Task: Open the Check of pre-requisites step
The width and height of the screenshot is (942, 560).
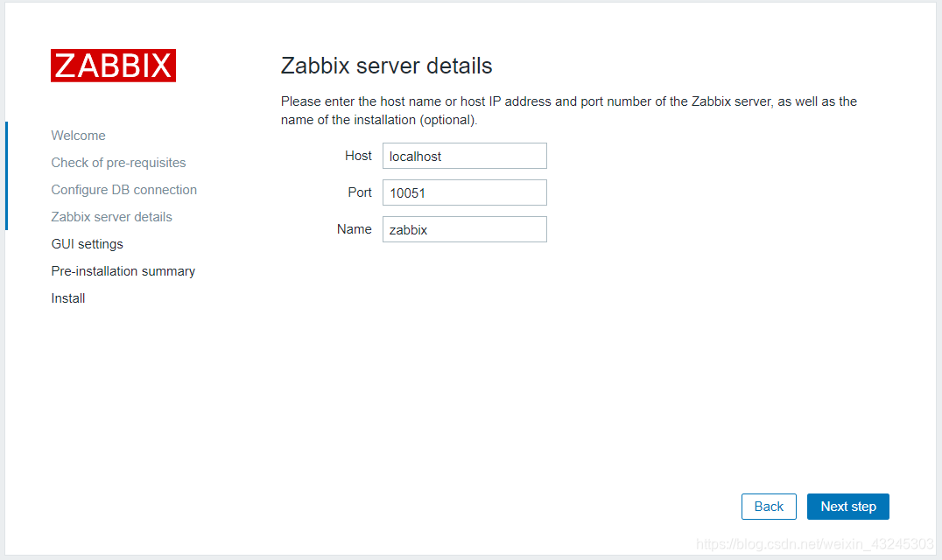Action: (x=118, y=163)
